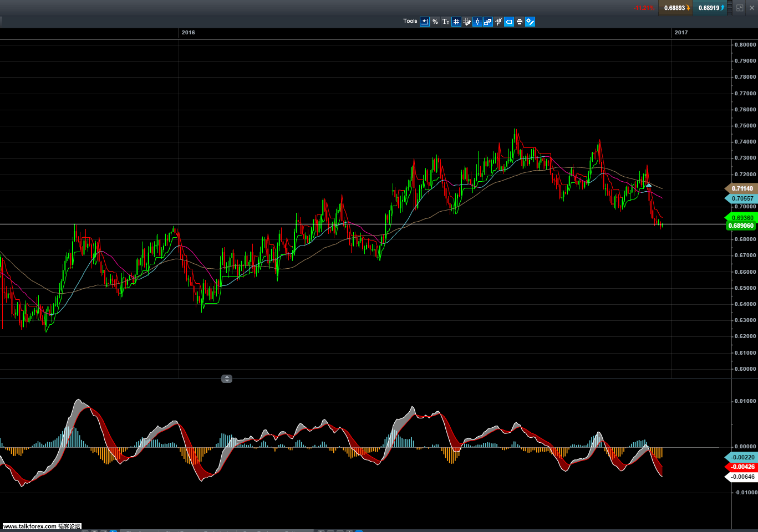Select the 0.69360 green price label

[742, 218]
